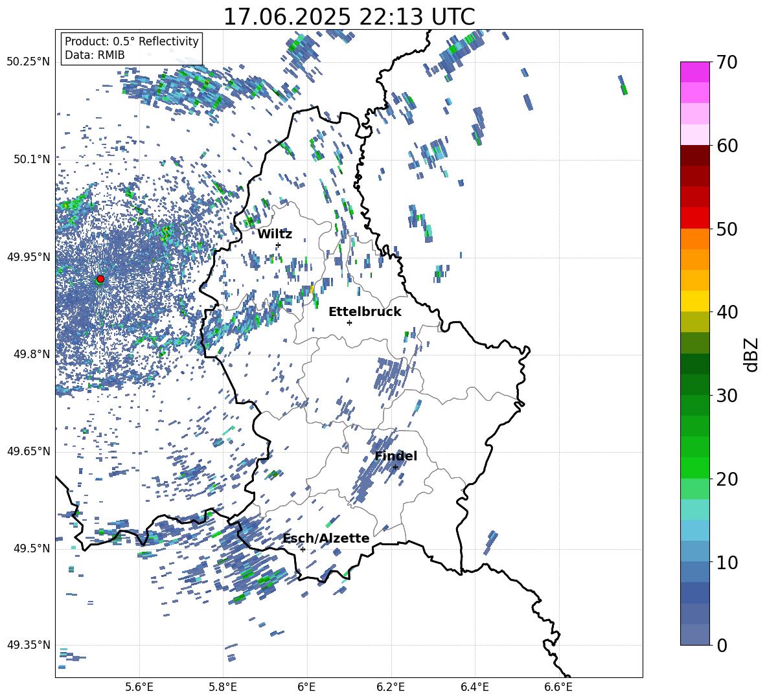Click the colorbar tick value 50
Viewport: 767px width, 700px height.
click(x=727, y=229)
